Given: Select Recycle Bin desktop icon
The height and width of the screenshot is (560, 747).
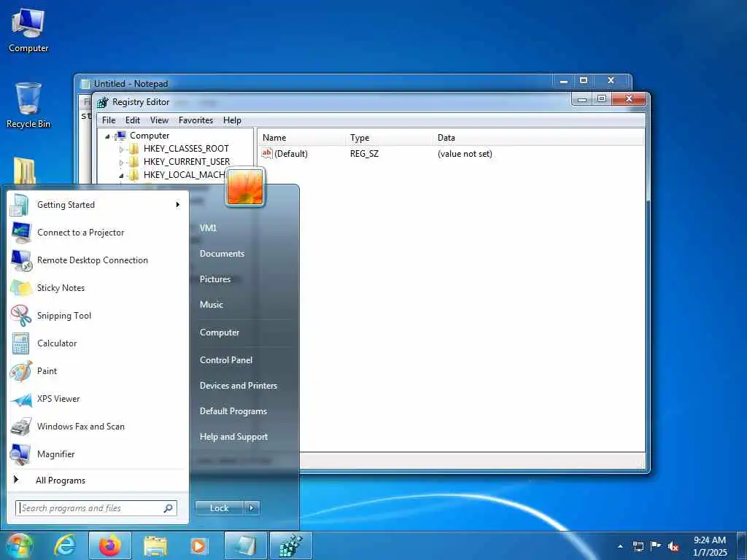Looking at the screenshot, I should 28,105.
